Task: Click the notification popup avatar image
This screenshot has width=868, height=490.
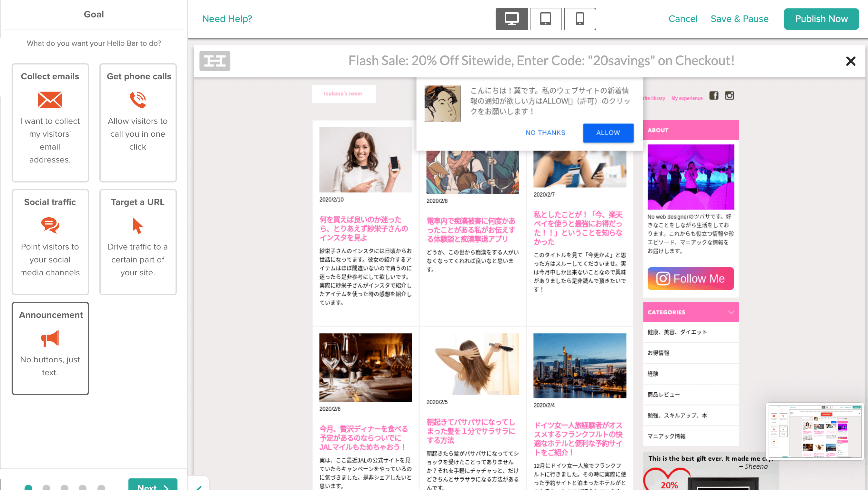Action: 442,104
